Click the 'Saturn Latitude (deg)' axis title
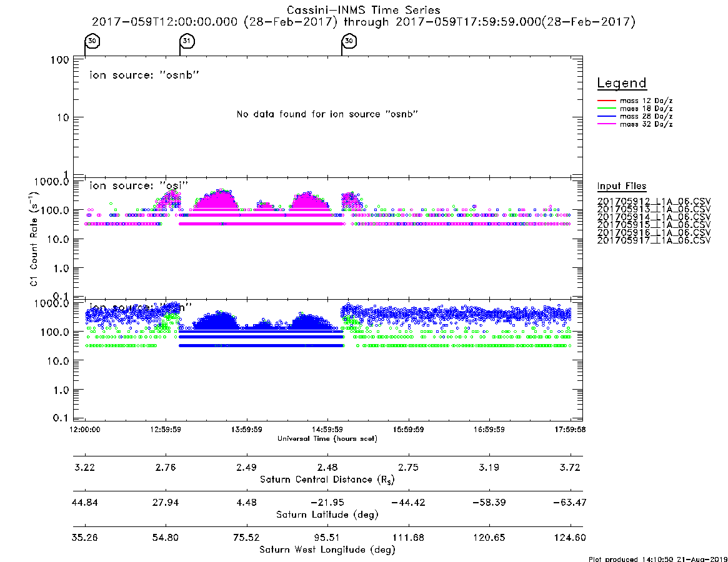The height and width of the screenshot is (562, 728). pyautogui.click(x=327, y=515)
